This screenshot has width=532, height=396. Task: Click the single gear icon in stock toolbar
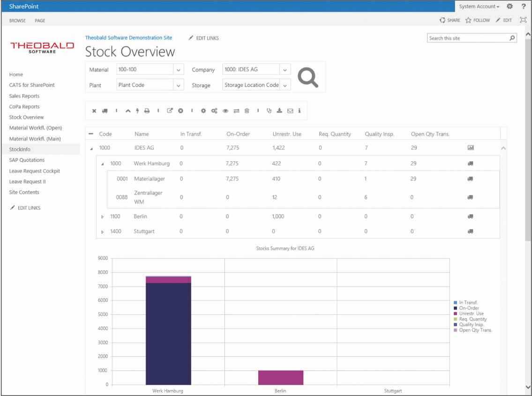click(x=203, y=111)
